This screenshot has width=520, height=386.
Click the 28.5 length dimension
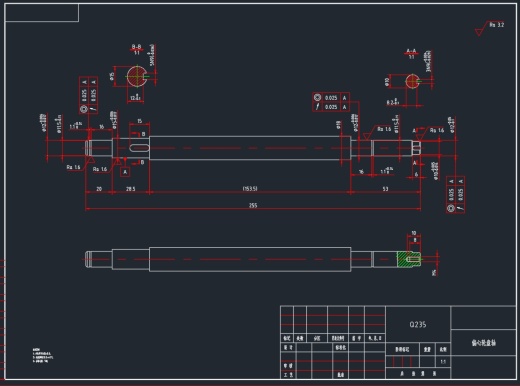point(131,189)
